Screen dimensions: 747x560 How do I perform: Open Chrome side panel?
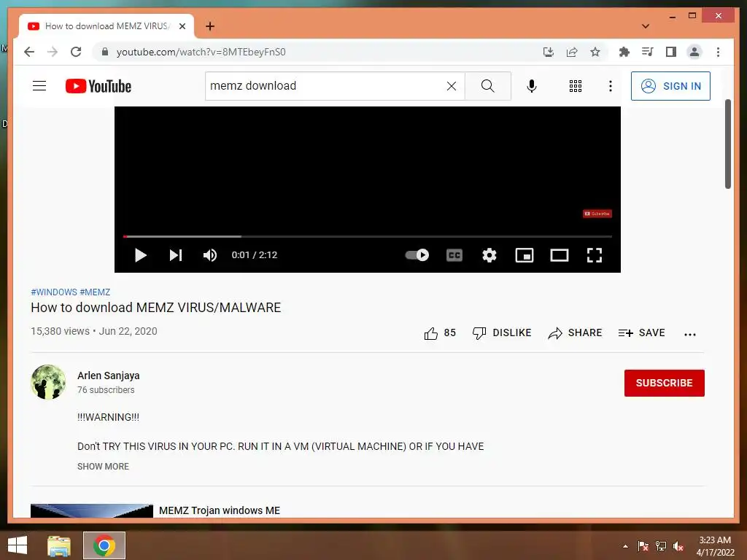tap(671, 52)
